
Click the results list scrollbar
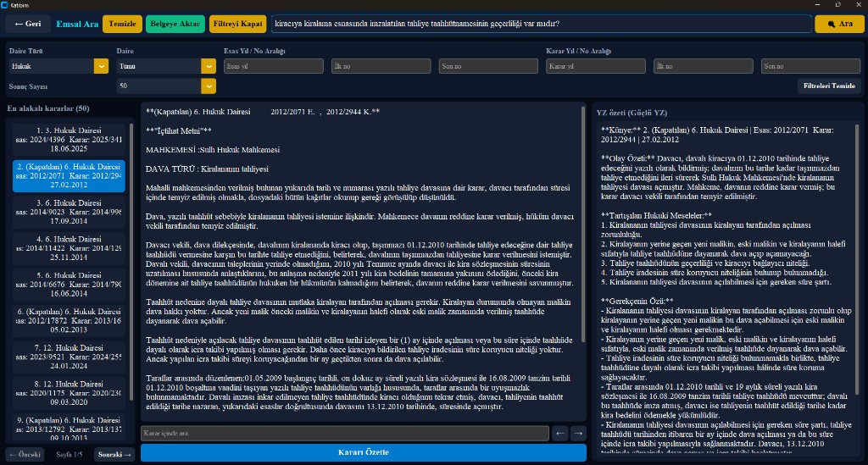tap(131, 261)
